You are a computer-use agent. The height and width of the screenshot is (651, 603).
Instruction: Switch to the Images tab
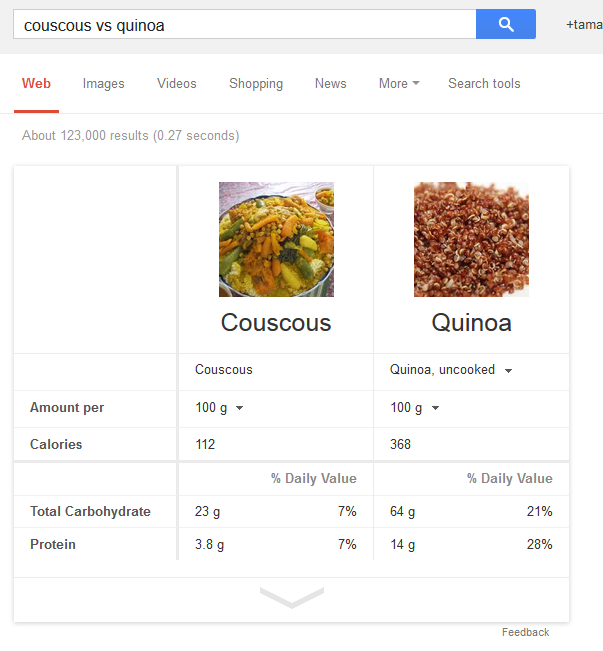tap(104, 84)
